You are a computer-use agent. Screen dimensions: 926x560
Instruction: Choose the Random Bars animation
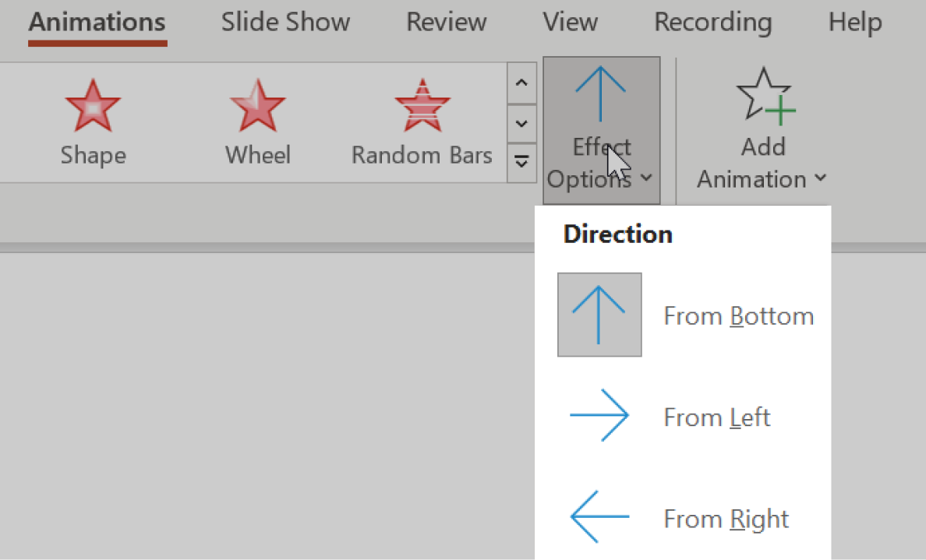click(421, 121)
